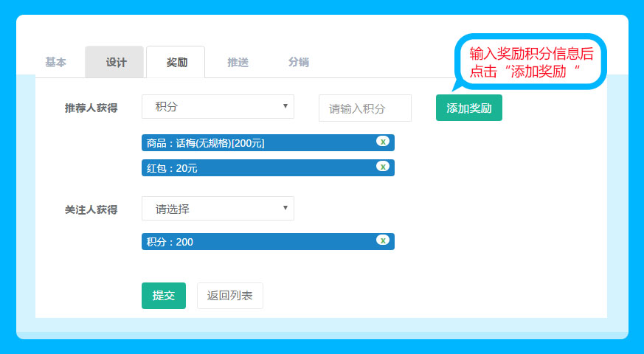Delete the 红包 20元 reward tag
This screenshot has width=644, height=354.
[382, 166]
